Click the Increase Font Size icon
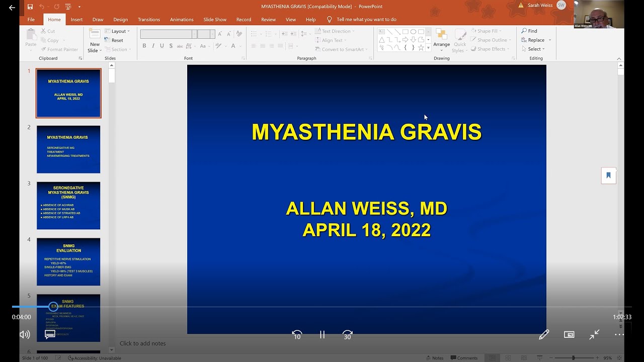This screenshot has height=362, width=644. [x=220, y=34]
